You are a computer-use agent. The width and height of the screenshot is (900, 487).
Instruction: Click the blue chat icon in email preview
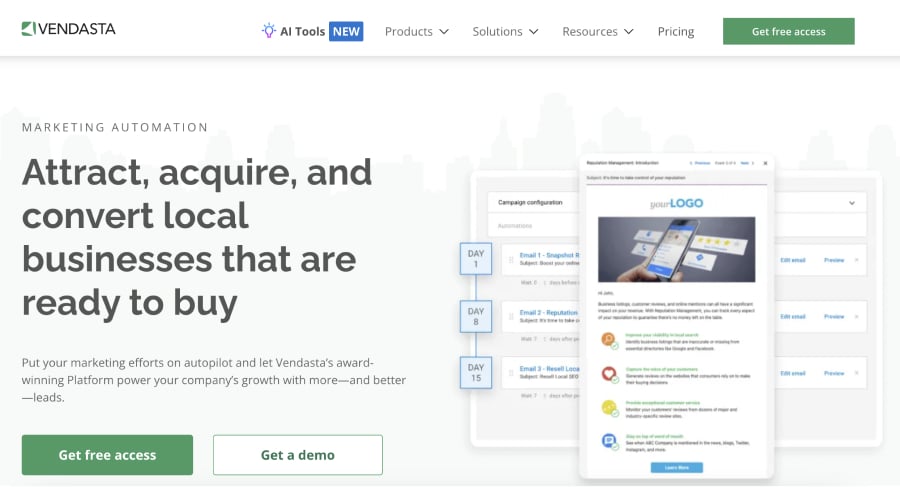pos(608,440)
